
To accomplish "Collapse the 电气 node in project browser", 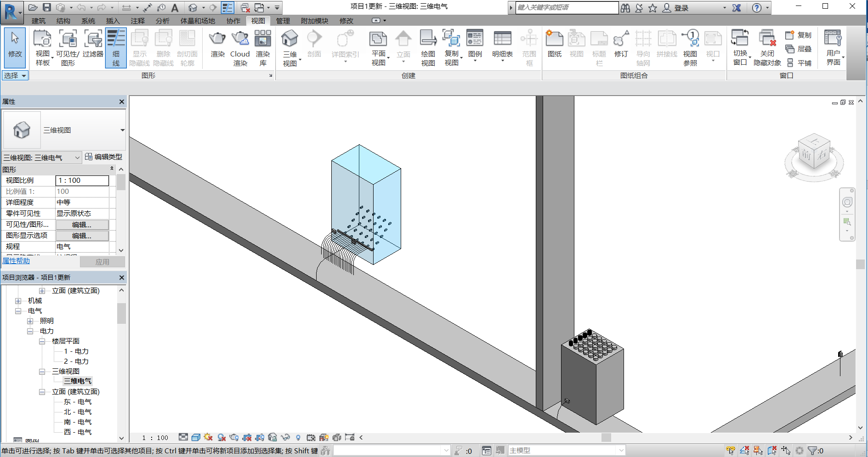I will [18, 311].
